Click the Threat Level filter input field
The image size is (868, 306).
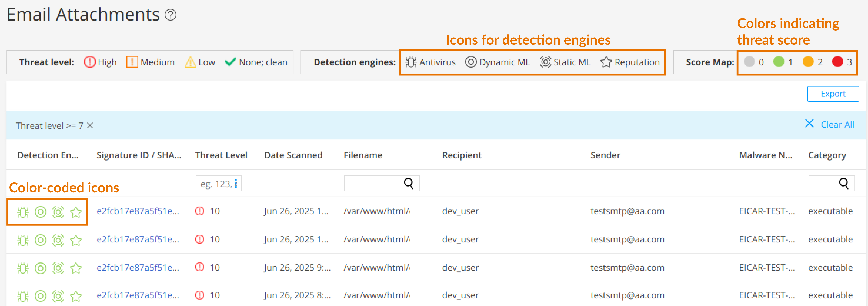[216, 184]
